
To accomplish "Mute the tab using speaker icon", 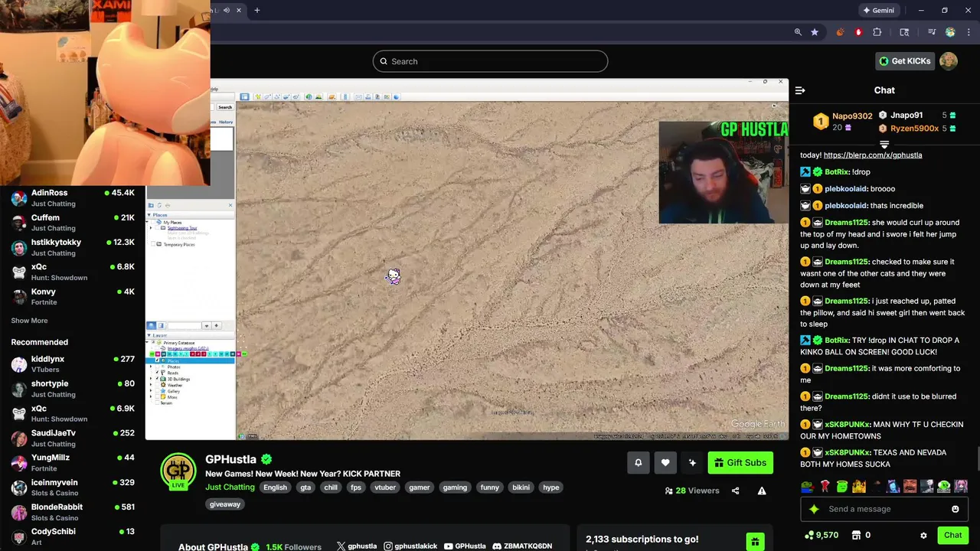I will tap(226, 10).
